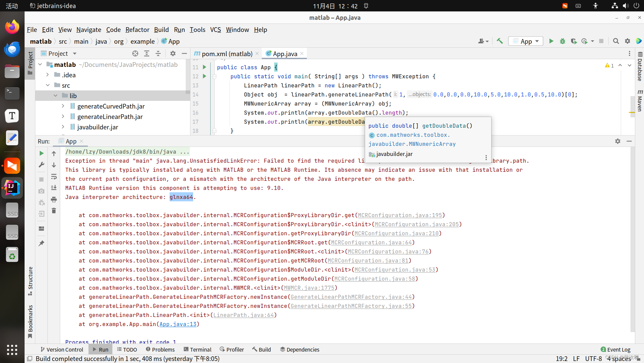
Task: Open Bookmarks side tool window
Action: [30, 321]
